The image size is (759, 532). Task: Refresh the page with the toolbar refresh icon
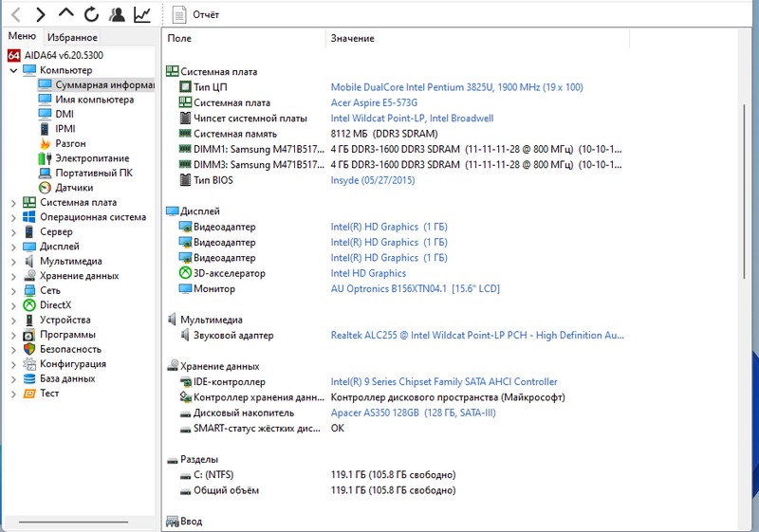pos(91,14)
